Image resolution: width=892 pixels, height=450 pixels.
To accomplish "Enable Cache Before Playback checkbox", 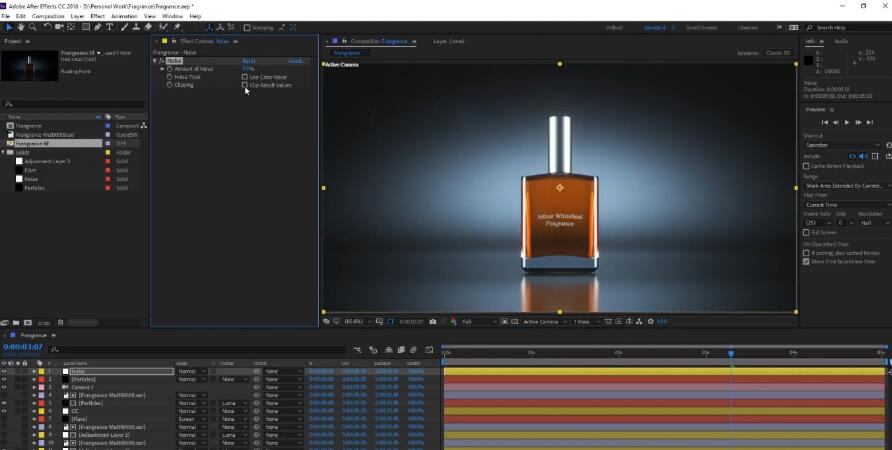I will 806,166.
